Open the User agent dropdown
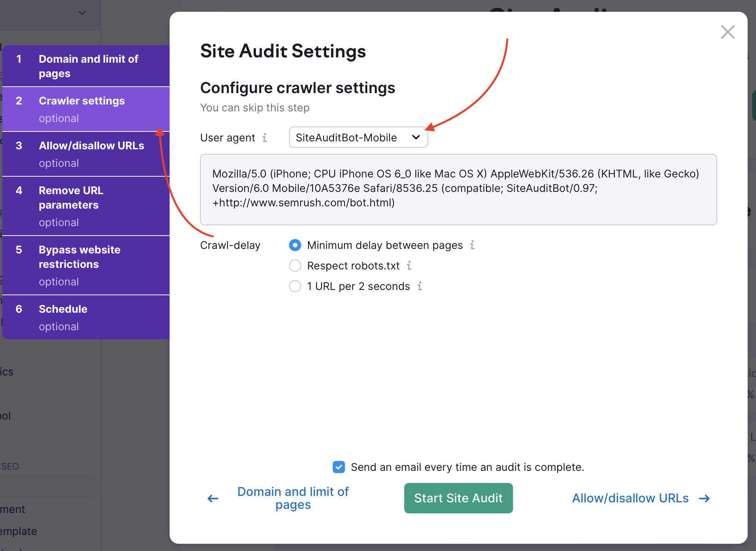The height and width of the screenshot is (551, 756). click(358, 137)
